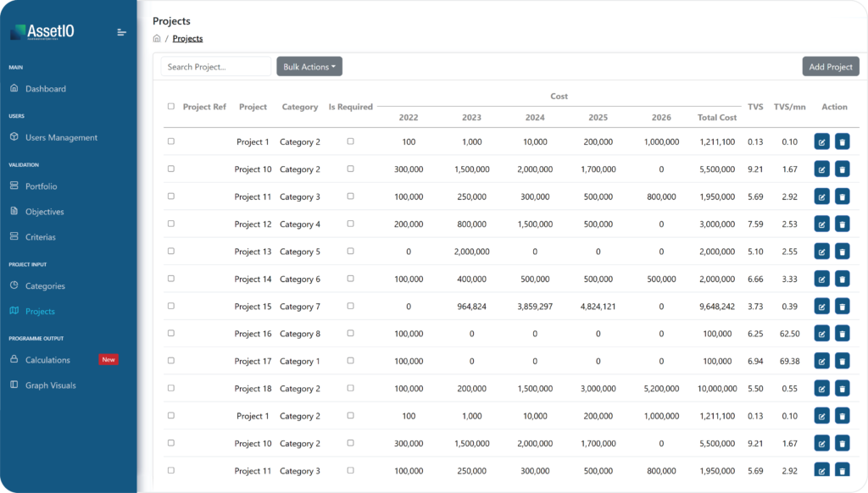Open Graph Visuals page
The height and width of the screenshot is (493, 868).
50,385
